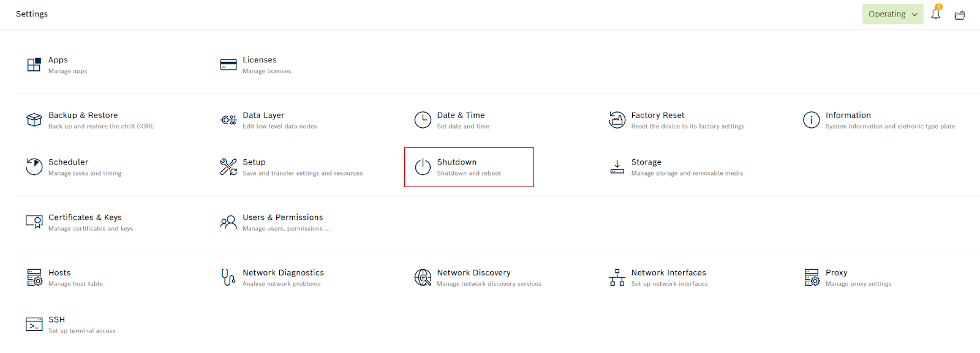
Task: Go to Licenses settings
Action: (x=260, y=60)
